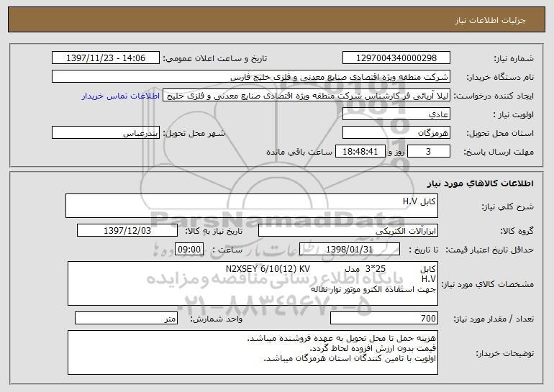The width and height of the screenshot is (554, 392).
Task: Select the hour field 09:00
Action: click(x=189, y=249)
